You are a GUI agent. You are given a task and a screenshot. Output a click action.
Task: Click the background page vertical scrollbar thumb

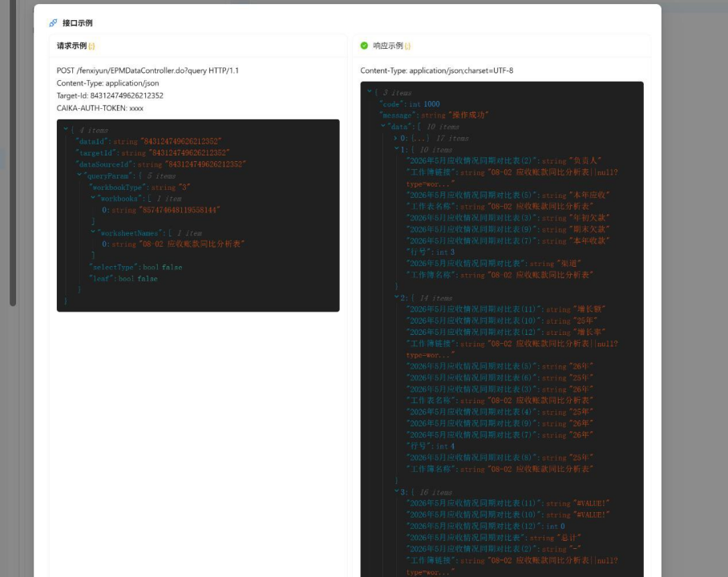[13, 153]
